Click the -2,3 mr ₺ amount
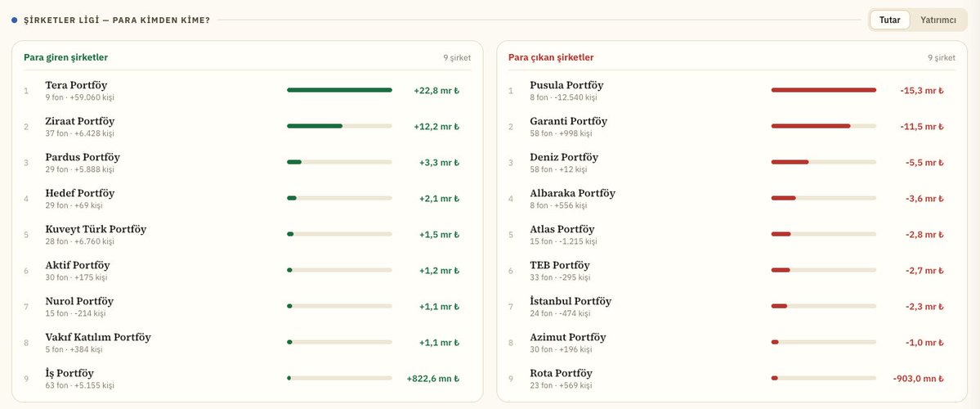Image resolution: width=980 pixels, height=409 pixels. pos(924,307)
